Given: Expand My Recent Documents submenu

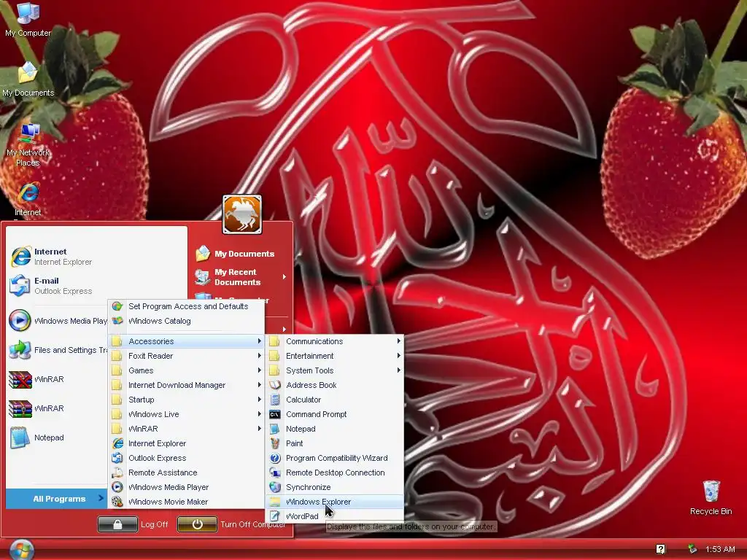Looking at the screenshot, I should coord(241,276).
